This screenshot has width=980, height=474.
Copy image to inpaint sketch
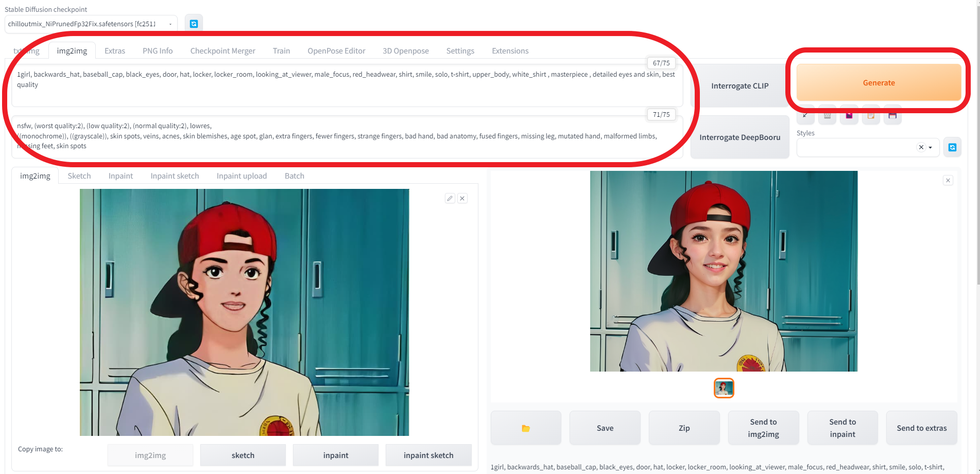tap(428, 455)
